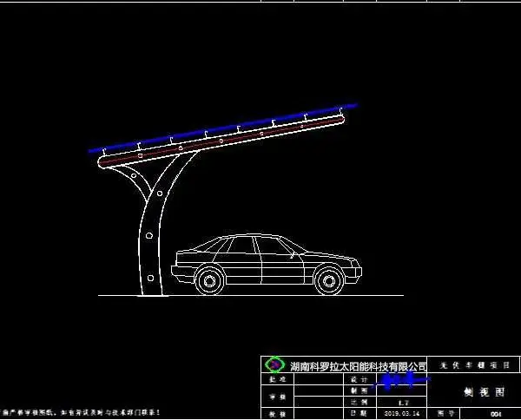The height and width of the screenshot is (420, 521).
Task: Select the date value 2019.03.14
Action: (402, 414)
